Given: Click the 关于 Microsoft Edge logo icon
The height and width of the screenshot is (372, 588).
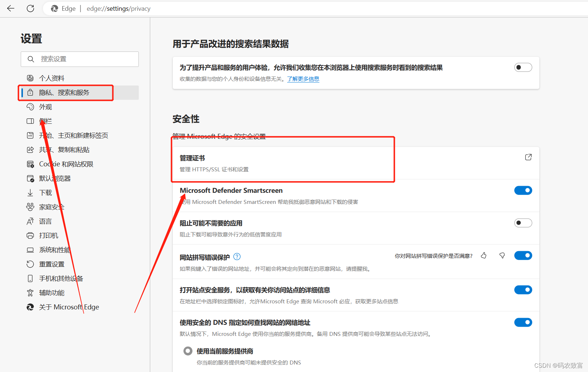Looking at the screenshot, I should [x=30, y=307].
